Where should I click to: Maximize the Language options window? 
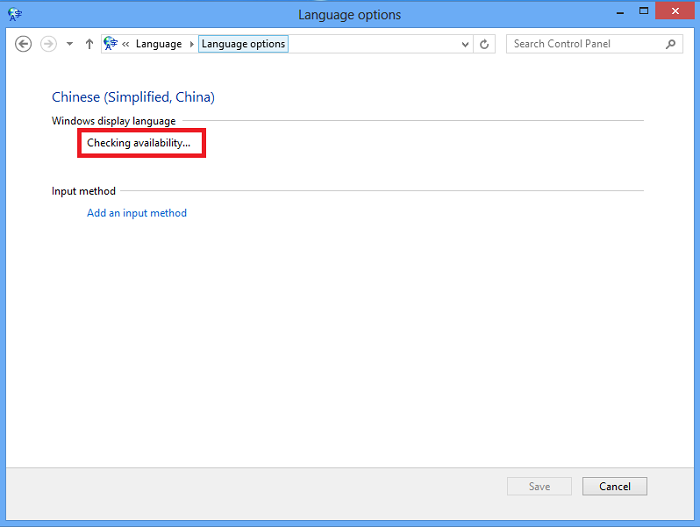coord(643,11)
